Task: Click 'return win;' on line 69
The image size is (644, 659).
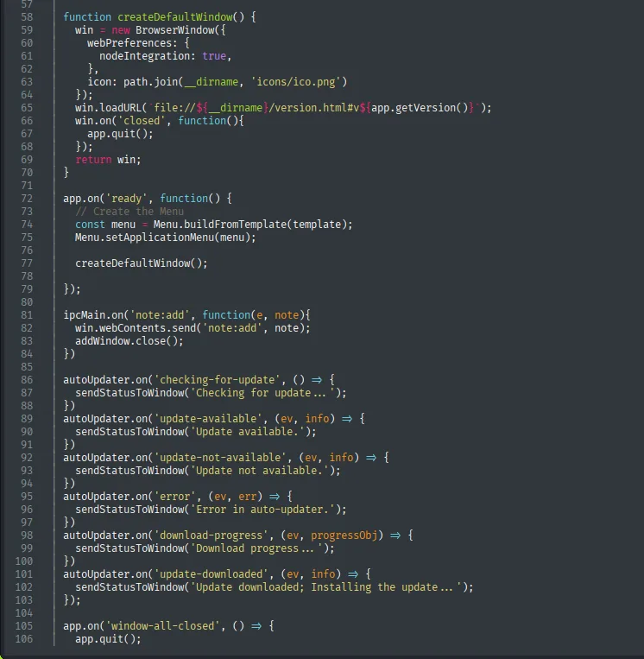Action: (x=108, y=160)
